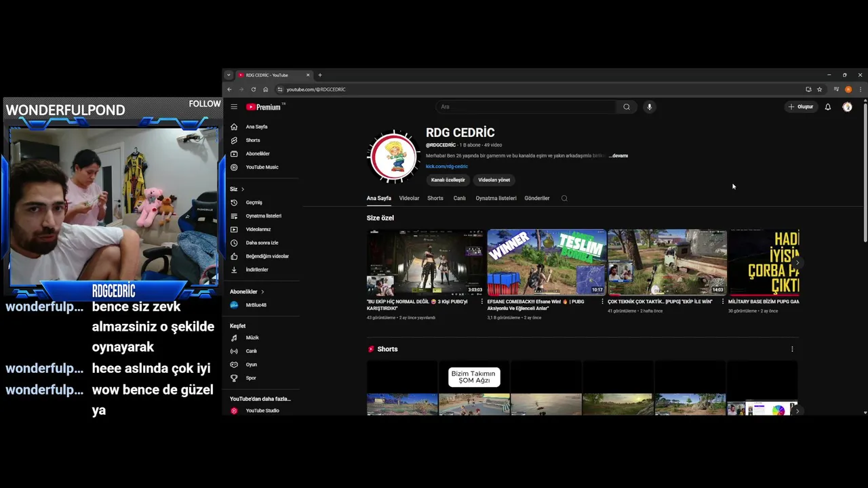This screenshot has height=488, width=868.
Task: Open Oynatma listeleri in the sidebar
Action: click(264, 216)
